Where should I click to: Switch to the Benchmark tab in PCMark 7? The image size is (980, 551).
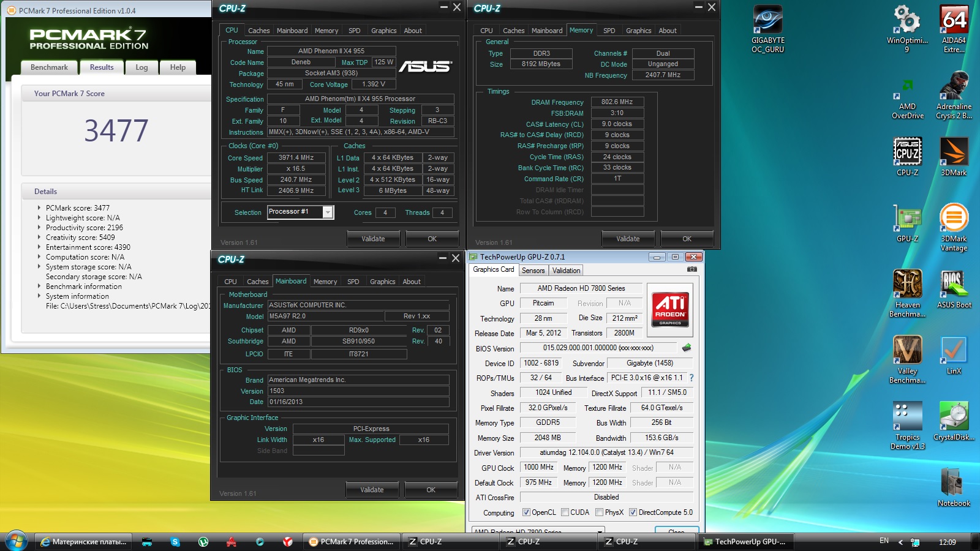50,67
